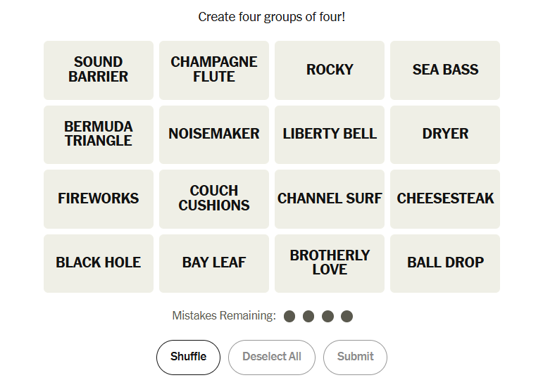Pick the BLACK HOLE tile
This screenshot has height=392, width=543.
[x=99, y=263]
